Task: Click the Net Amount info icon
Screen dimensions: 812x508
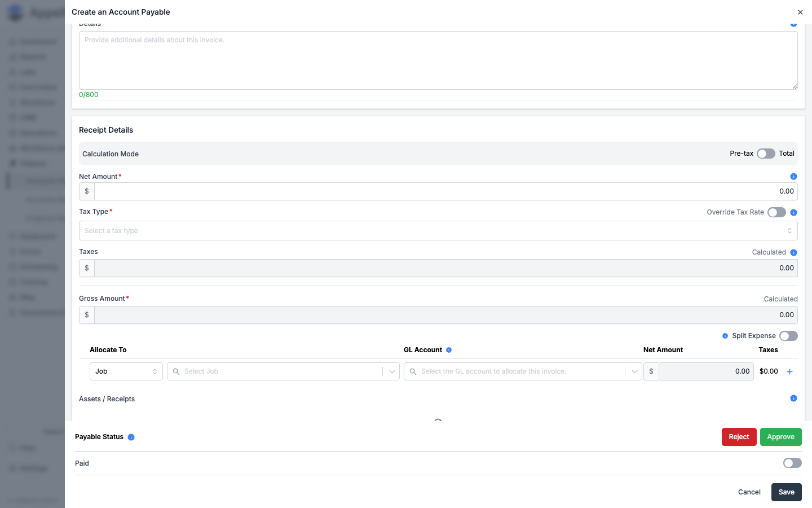Action: pos(793,177)
